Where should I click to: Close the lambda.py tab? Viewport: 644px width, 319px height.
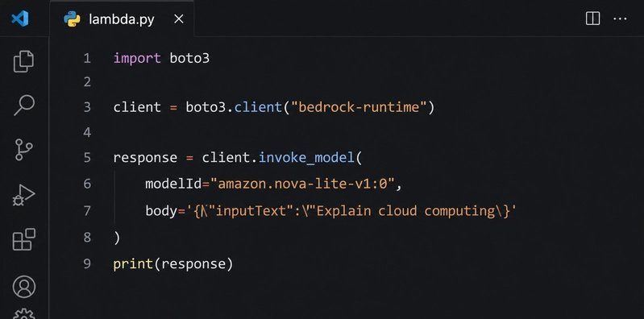(179, 19)
